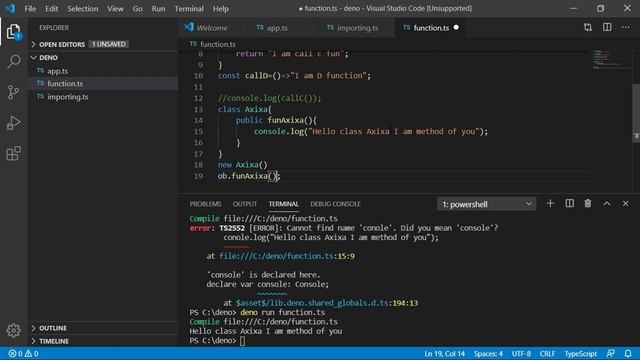Viewport: 640px width, 360px height.
Task: Change the UTF-8 encoding in status bar
Action: coord(521,353)
